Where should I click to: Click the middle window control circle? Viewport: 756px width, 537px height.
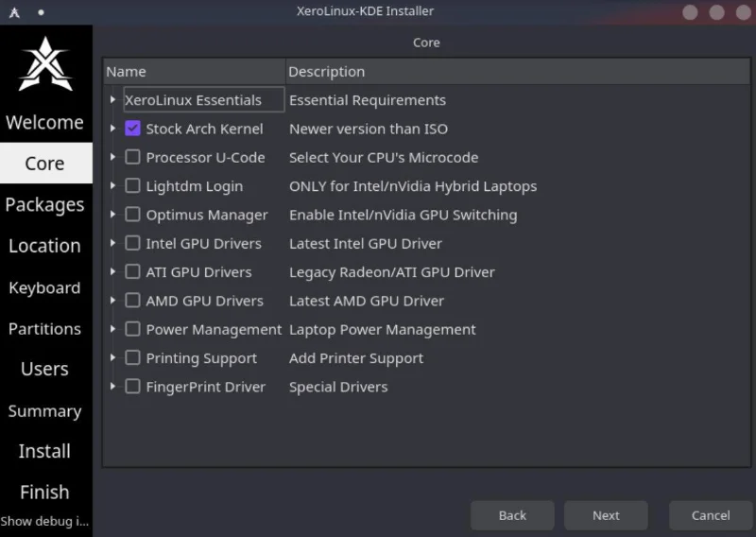(716, 12)
